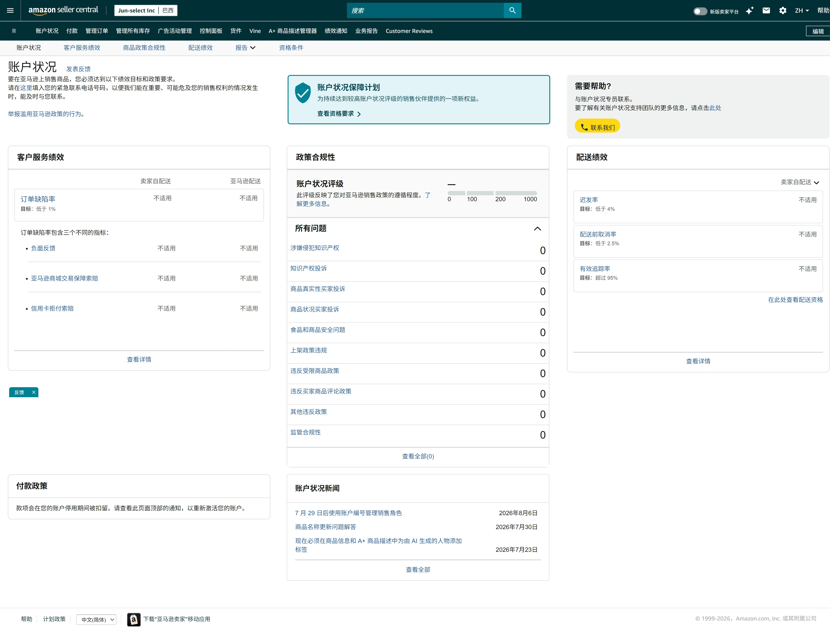Open the 这里 emergency contact link

[x=26, y=87]
